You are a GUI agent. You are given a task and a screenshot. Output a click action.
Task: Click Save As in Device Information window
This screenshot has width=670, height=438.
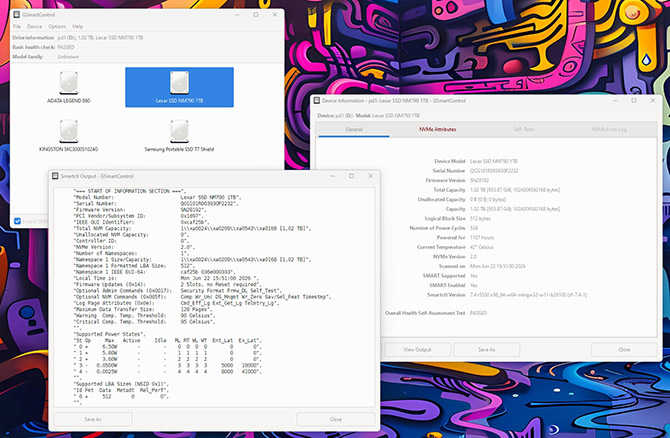[486, 350]
